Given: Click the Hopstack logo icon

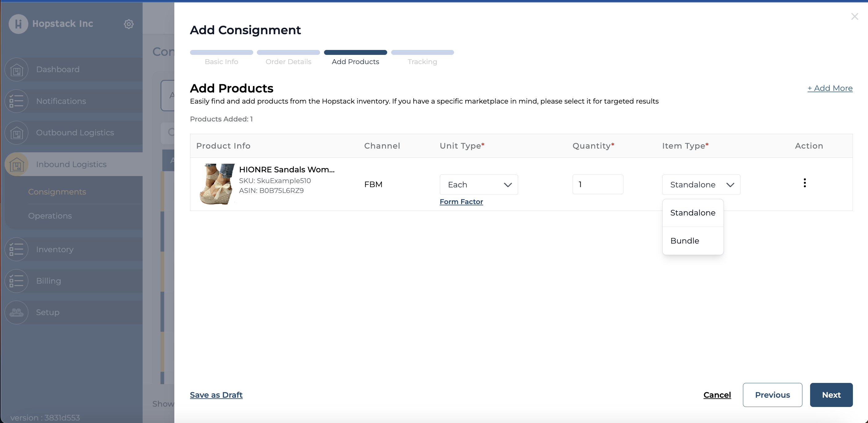Looking at the screenshot, I should pyautogui.click(x=18, y=24).
